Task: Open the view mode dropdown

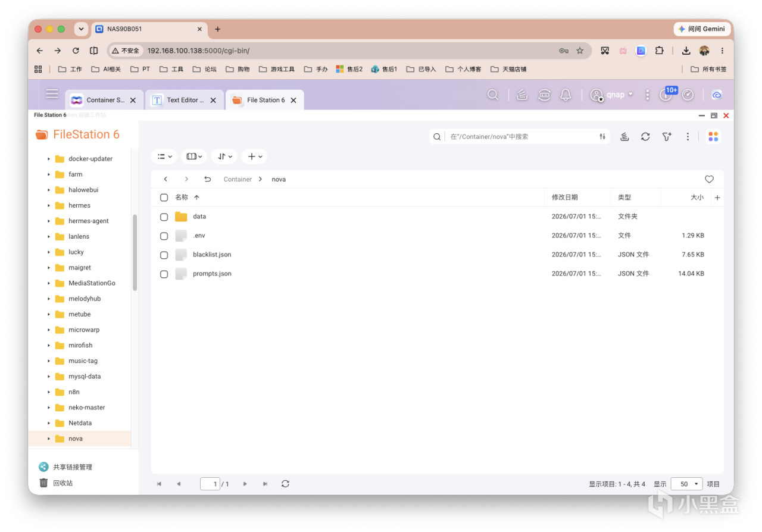Action: point(164,157)
